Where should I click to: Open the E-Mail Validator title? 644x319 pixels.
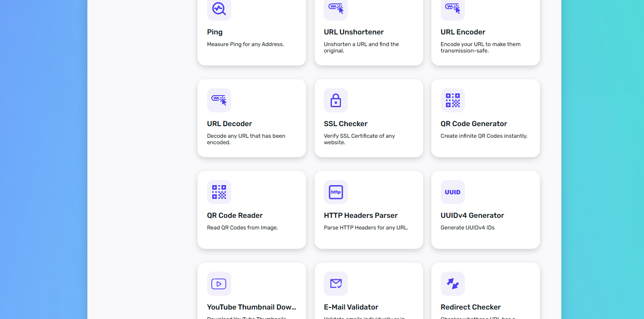[x=351, y=307]
